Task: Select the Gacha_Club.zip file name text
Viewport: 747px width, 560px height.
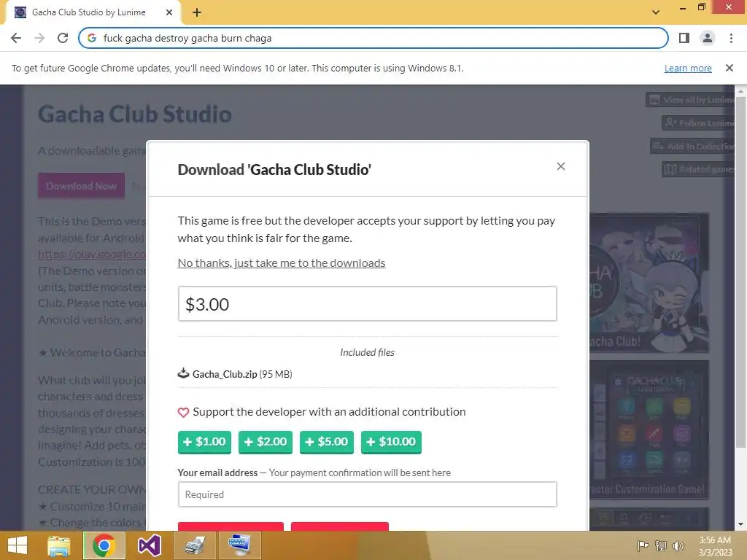Action: pyautogui.click(x=225, y=374)
